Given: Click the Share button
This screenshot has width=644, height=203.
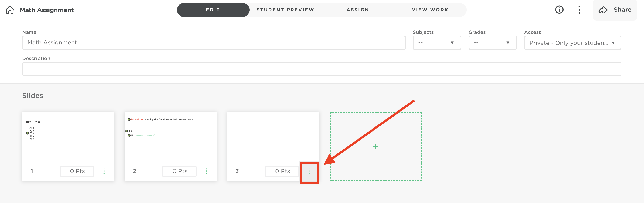Looking at the screenshot, I should pyautogui.click(x=615, y=10).
